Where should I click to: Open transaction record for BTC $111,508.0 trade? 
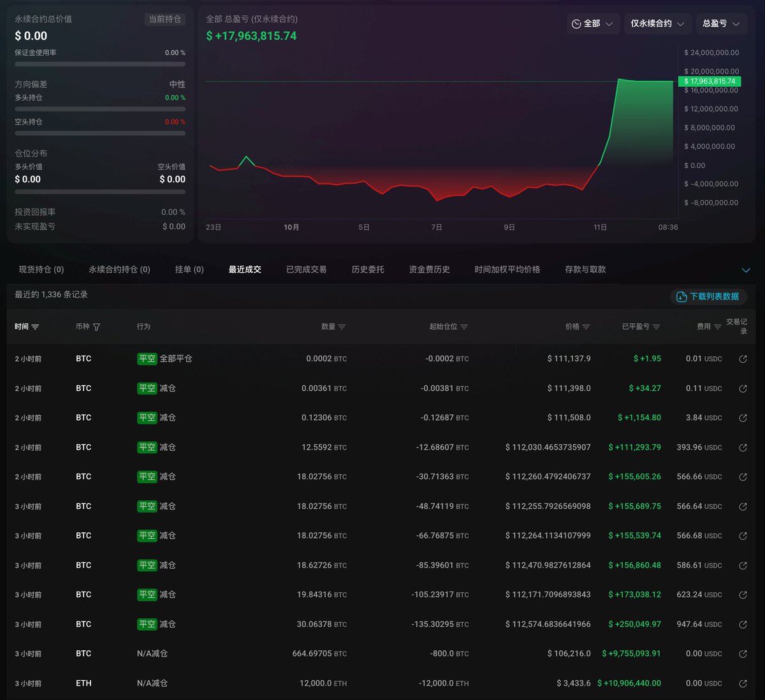[743, 418]
